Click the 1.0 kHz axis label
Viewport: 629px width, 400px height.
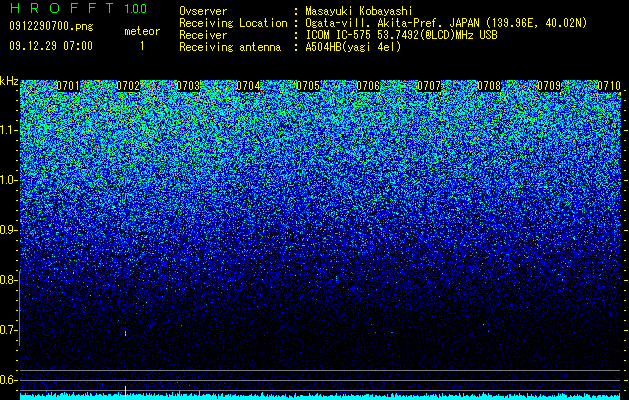coord(8,180)
